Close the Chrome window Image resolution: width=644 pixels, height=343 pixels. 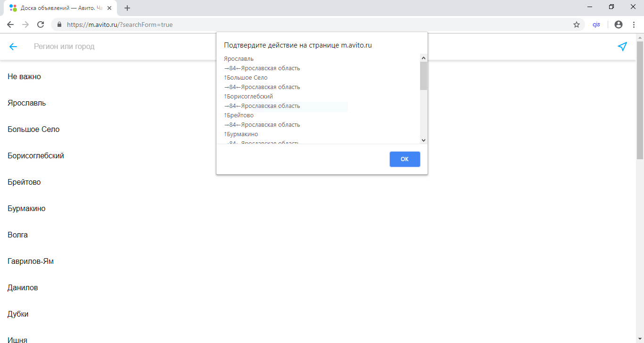[x=633, y=7]
